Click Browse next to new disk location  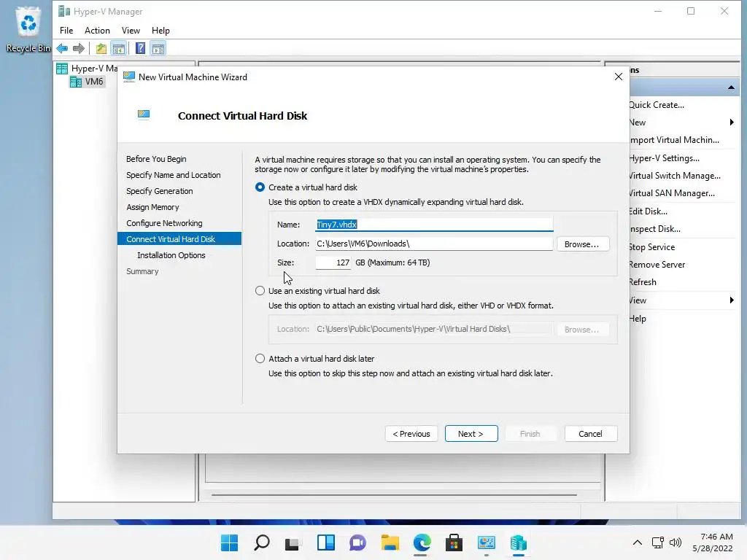583,244
